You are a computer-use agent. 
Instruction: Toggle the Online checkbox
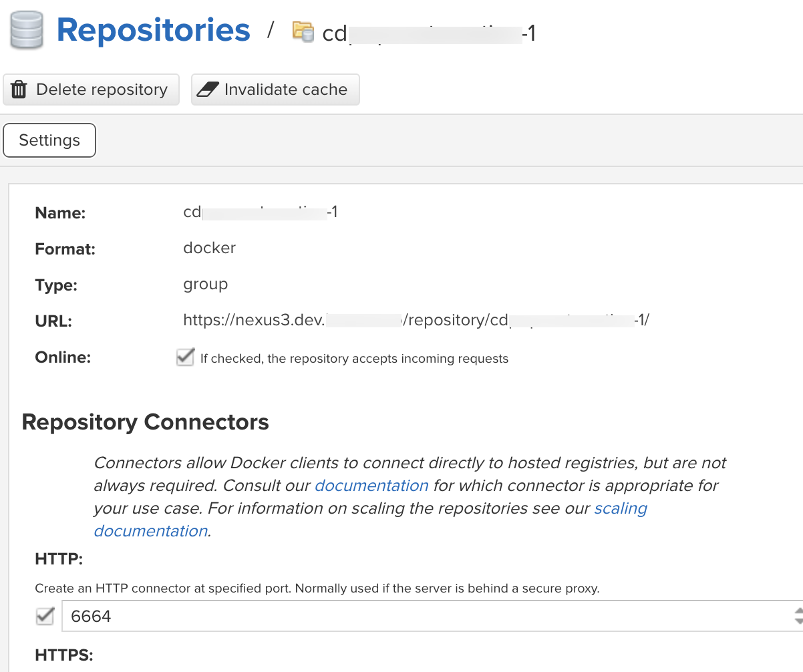click(x=185, y=358)
